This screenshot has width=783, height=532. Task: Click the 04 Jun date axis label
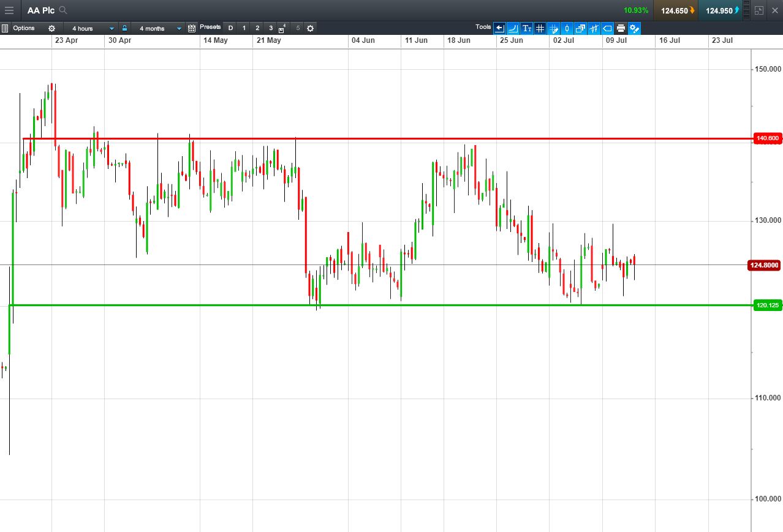[x=363, y=40]
